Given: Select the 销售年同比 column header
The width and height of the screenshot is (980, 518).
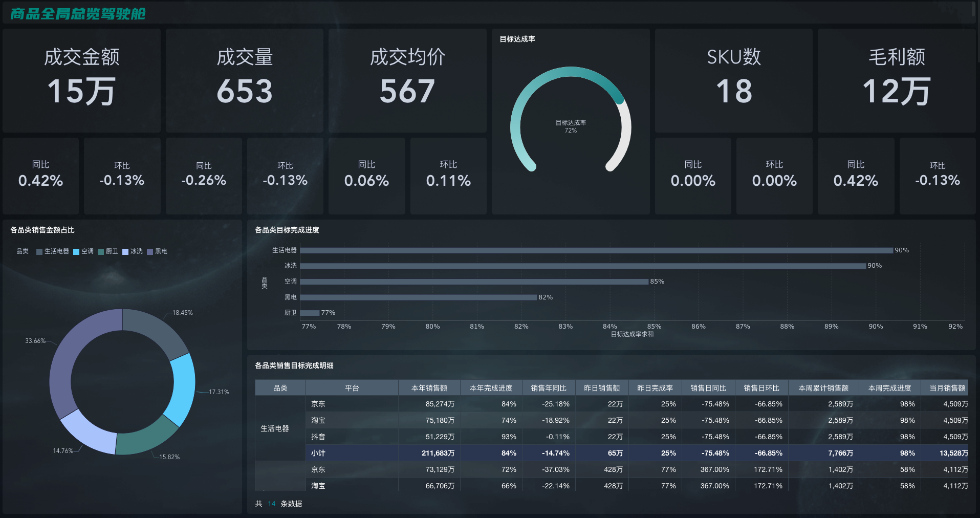Looking at the screenshot, I should point(548,388).
